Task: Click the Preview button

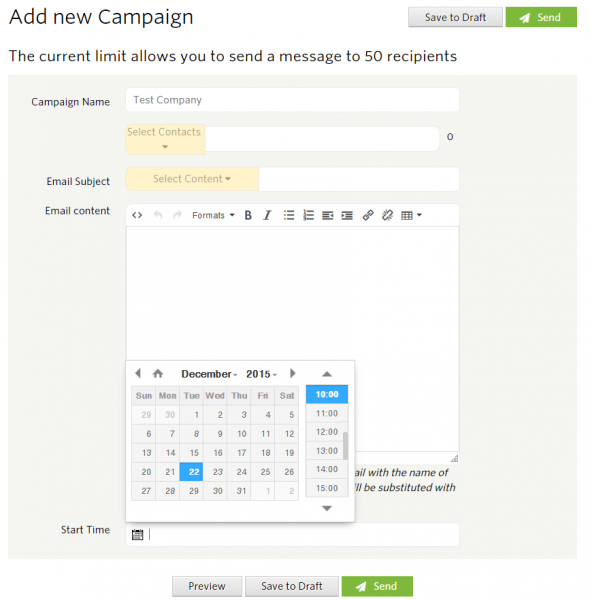Action: pyautogui.click(x=207, y=586)
